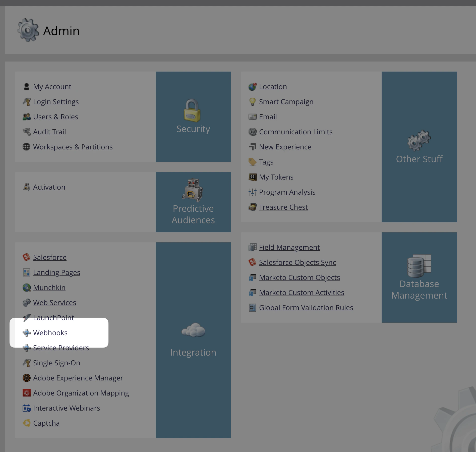
Task: Click the Salesforce icon in Integration list
Action: [26, 257]
